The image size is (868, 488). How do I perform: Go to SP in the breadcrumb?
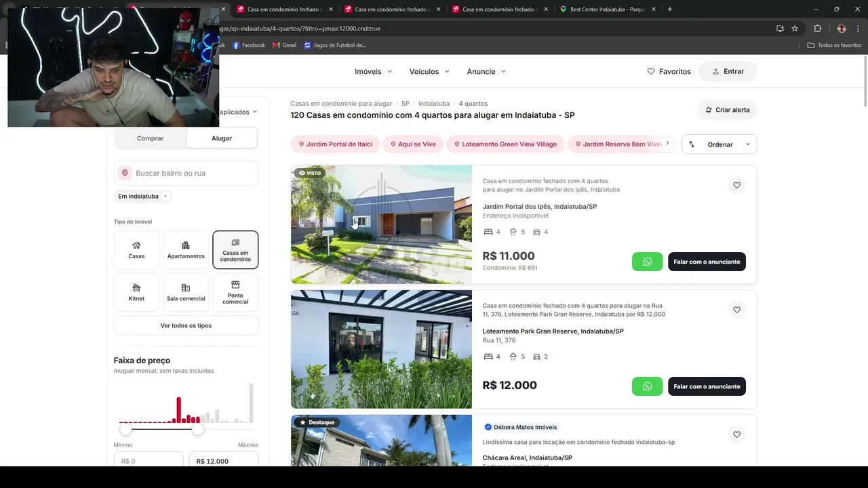pyautogui.click(x=406, y=104)
